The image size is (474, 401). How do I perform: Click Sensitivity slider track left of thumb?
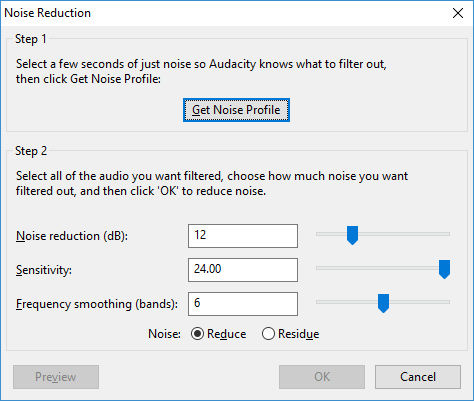click(x=377, y=268)
